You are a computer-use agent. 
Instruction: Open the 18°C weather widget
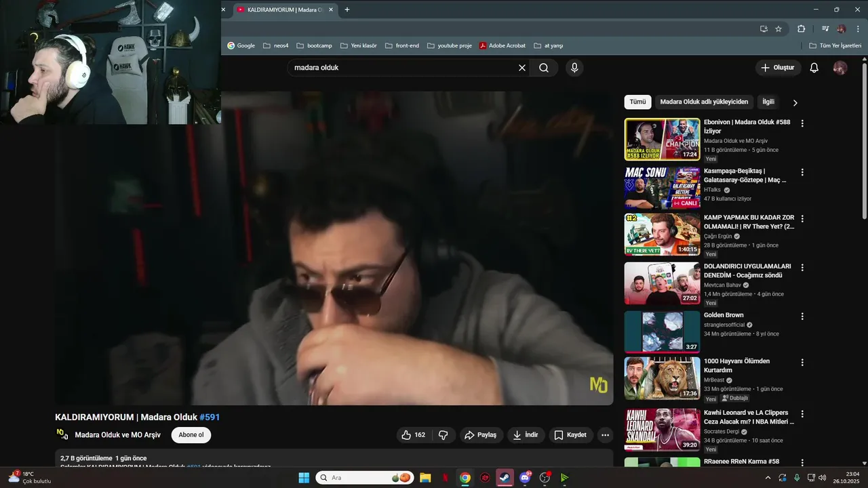[x=29, y=478]
